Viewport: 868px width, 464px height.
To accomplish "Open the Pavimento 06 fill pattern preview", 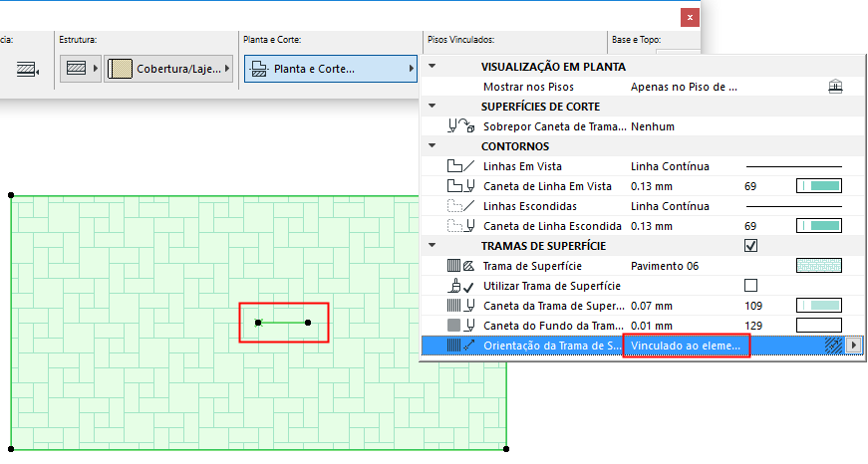I will (819, 266).
